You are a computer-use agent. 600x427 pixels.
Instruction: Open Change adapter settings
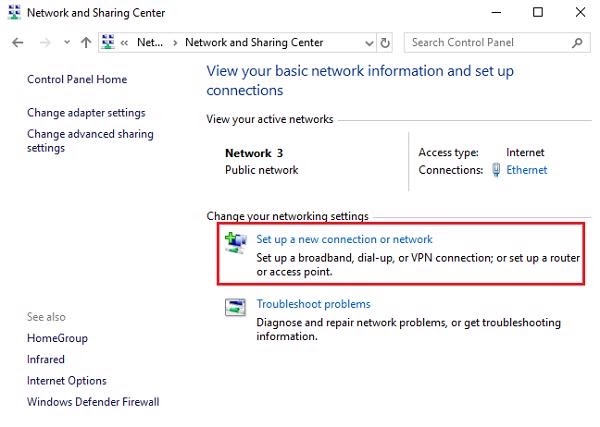(86, 113)
